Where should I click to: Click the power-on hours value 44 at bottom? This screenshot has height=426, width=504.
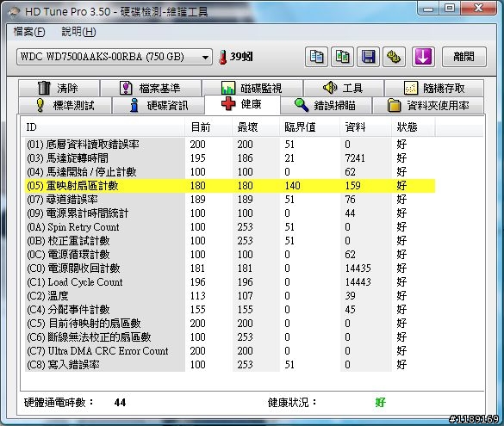120,403
